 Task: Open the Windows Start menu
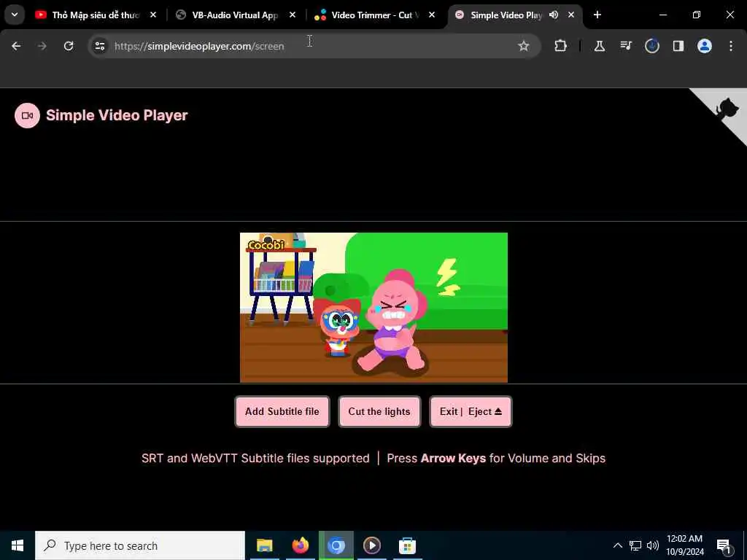pos(18,545)
